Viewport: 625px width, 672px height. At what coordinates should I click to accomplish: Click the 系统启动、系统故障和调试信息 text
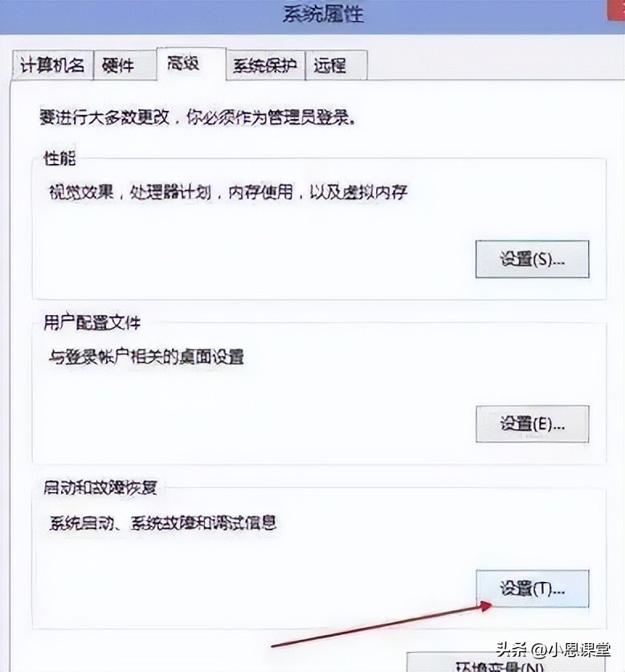pos(163,522)
